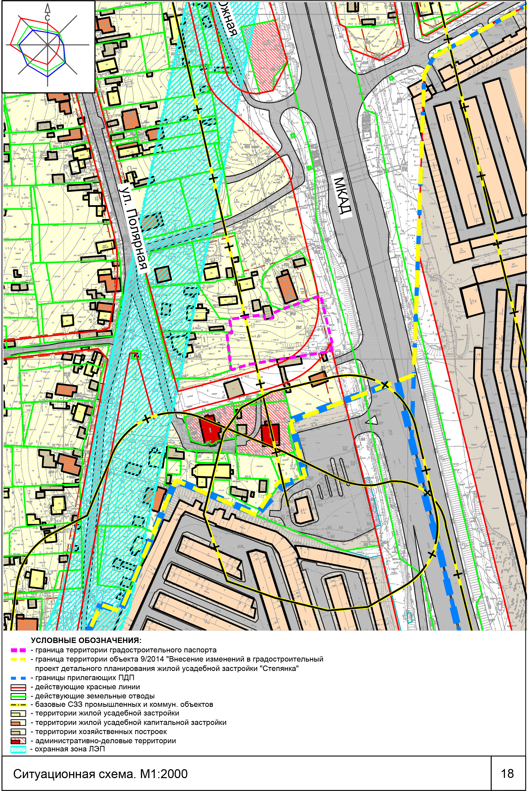Viewport: 532px width, 791px height.
Task: Click legend text охранная зона ЛЭП
Action: pos(70,749)
